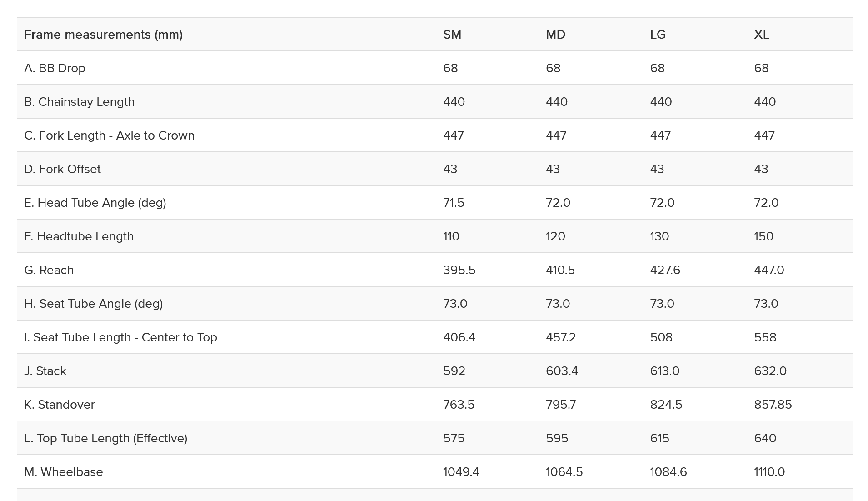
Task: Click L. Top Tube Length (Effective) label
Action: pos(105,438)
